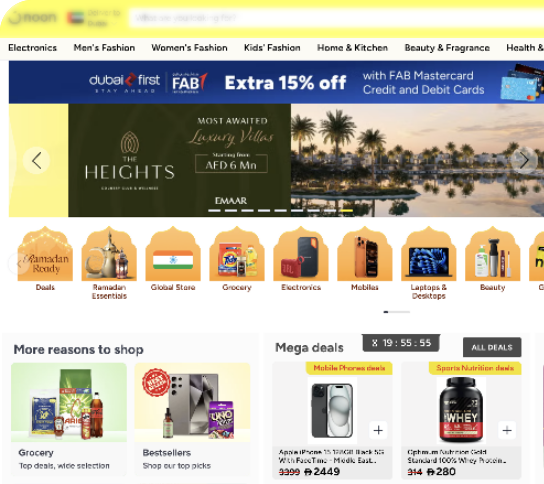This screenshot has height=484, width=544.
Task: Expand the Deliver to Dubai location selector
Action: point(95,18)
